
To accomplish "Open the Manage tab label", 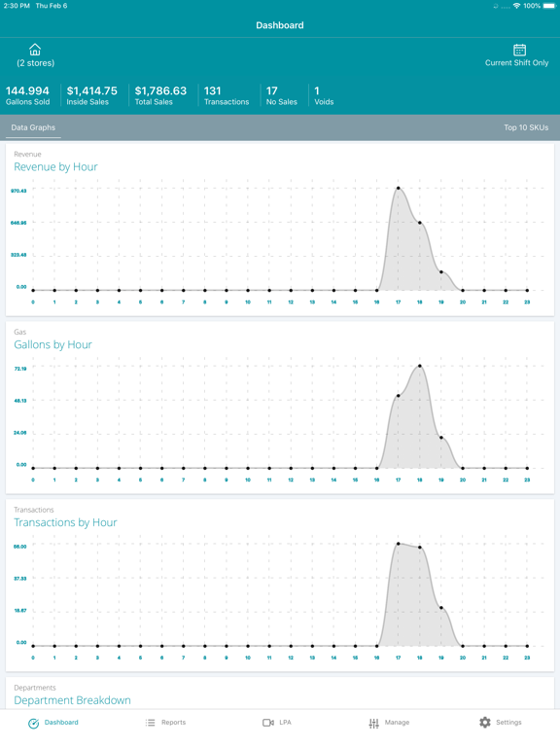I will click(x=397, y=723).
